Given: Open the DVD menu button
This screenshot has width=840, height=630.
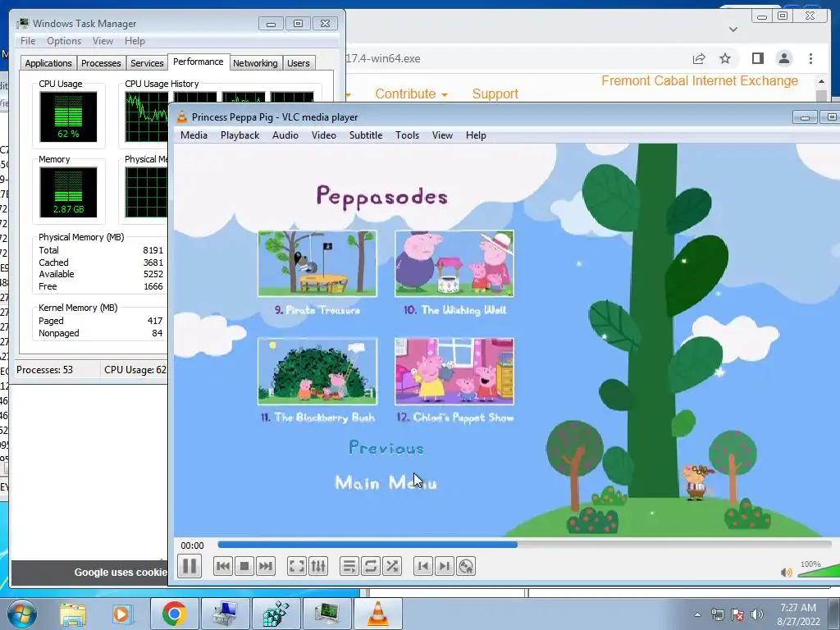Looking at the screenshot, I should click(466, 566).
